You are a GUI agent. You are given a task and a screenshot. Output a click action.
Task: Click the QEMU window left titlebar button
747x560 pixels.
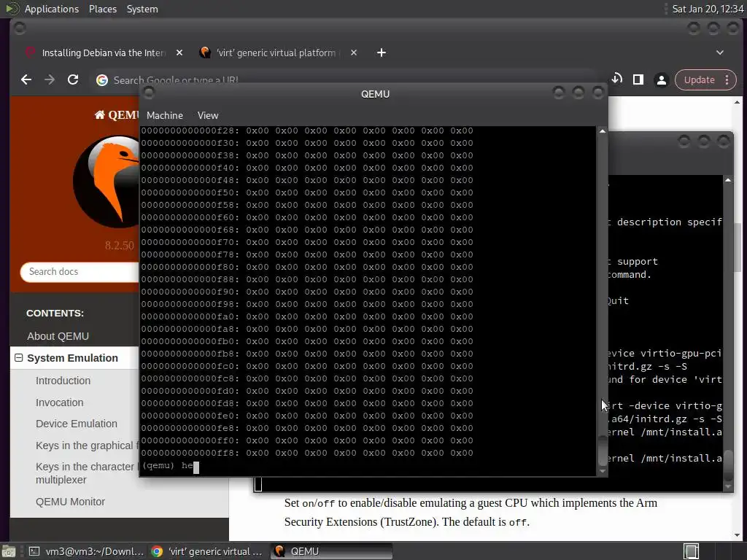[x=149, y=93]
